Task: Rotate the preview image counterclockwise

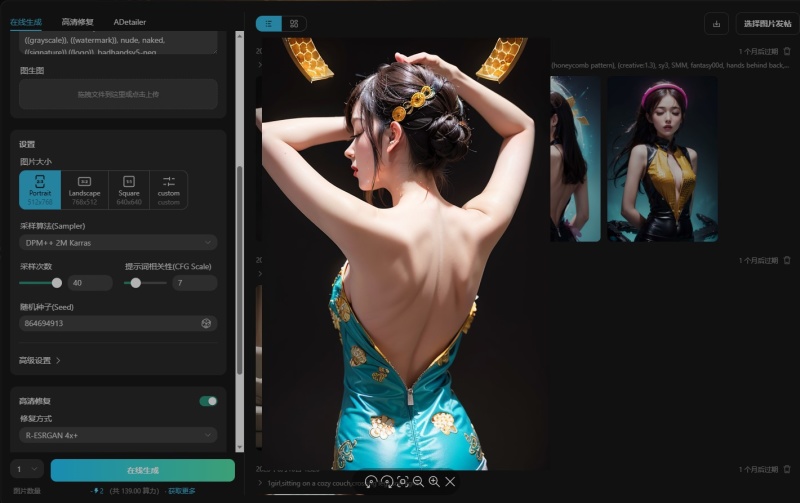Action: click(371, 482)
